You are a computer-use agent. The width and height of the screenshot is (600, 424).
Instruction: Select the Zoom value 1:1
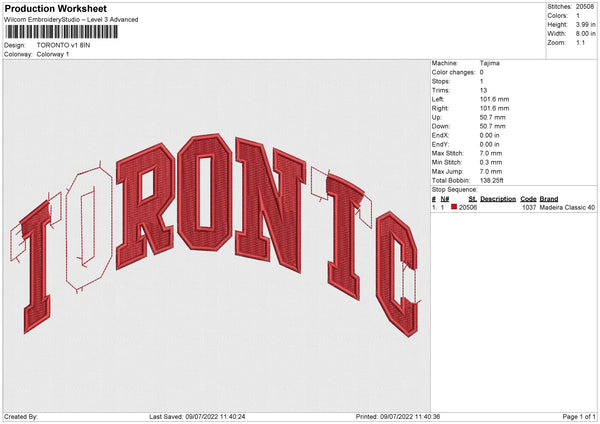[x=580, y=42]
